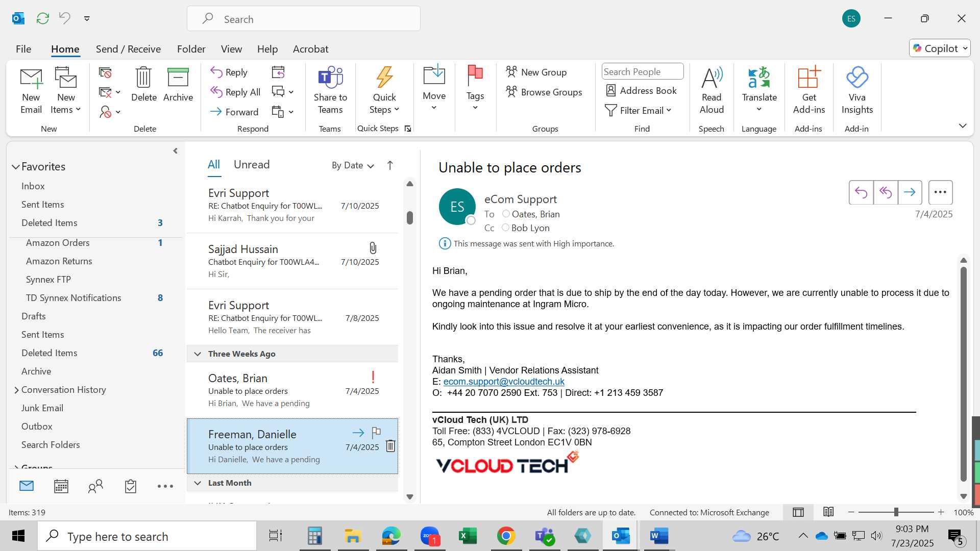This screenshot has height=551, width=980.
Task: Click the Reply button in ribbon
Action: [x=229, y=72]
